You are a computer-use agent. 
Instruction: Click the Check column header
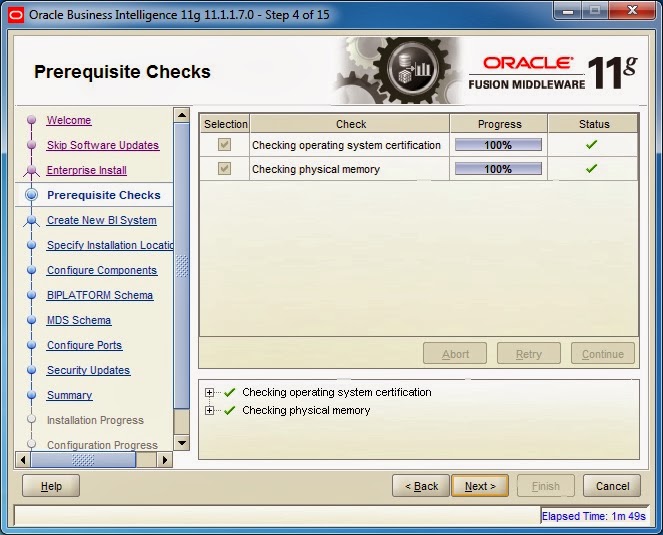click(x=351, y=123)
